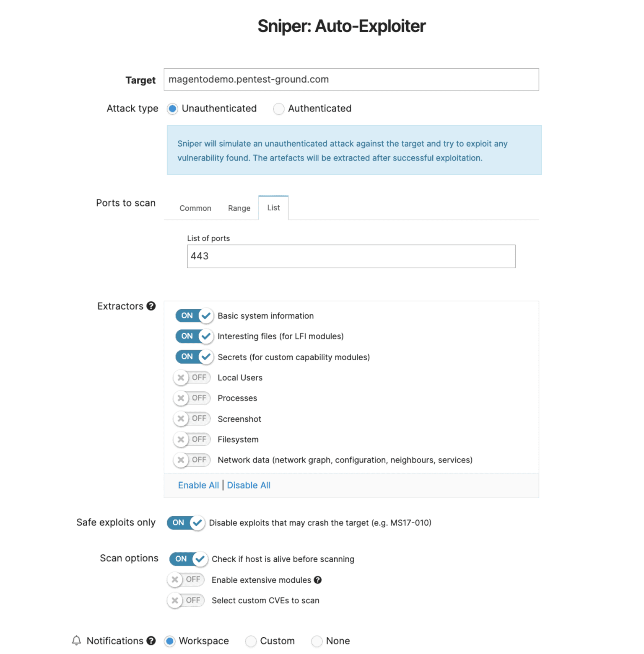Click the Notifications bell icon
The height and width of the screenshot is (654, 644).
coord(76,641)
